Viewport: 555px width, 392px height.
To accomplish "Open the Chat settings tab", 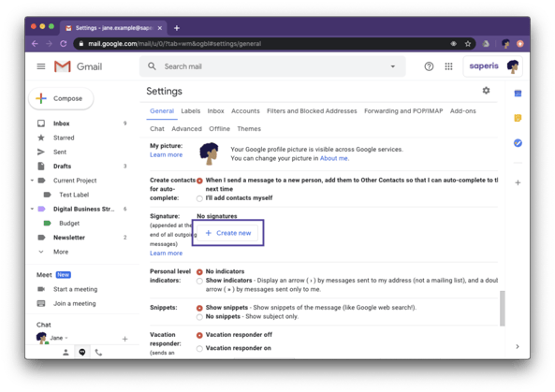I will (x=157, y=129).
